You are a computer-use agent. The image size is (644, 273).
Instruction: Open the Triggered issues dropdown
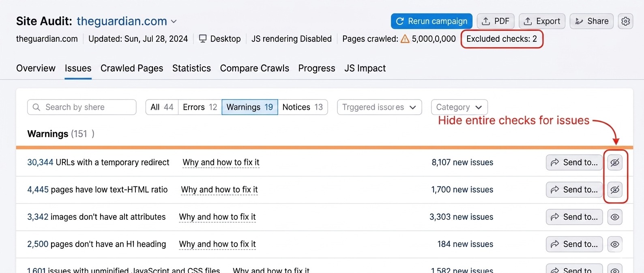click(379, 107)
